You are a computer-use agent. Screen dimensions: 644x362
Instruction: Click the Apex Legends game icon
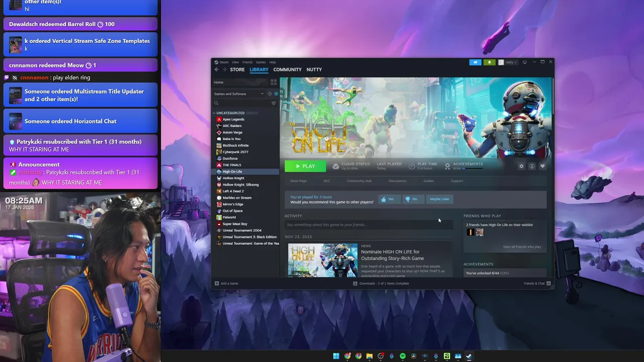(219, 119)
